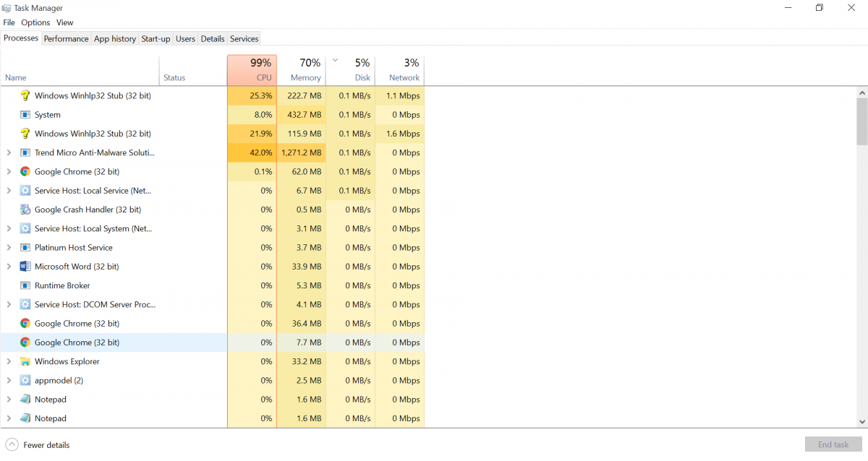
Task: Click the 8.0% CPU value
Action: [263, 115]
